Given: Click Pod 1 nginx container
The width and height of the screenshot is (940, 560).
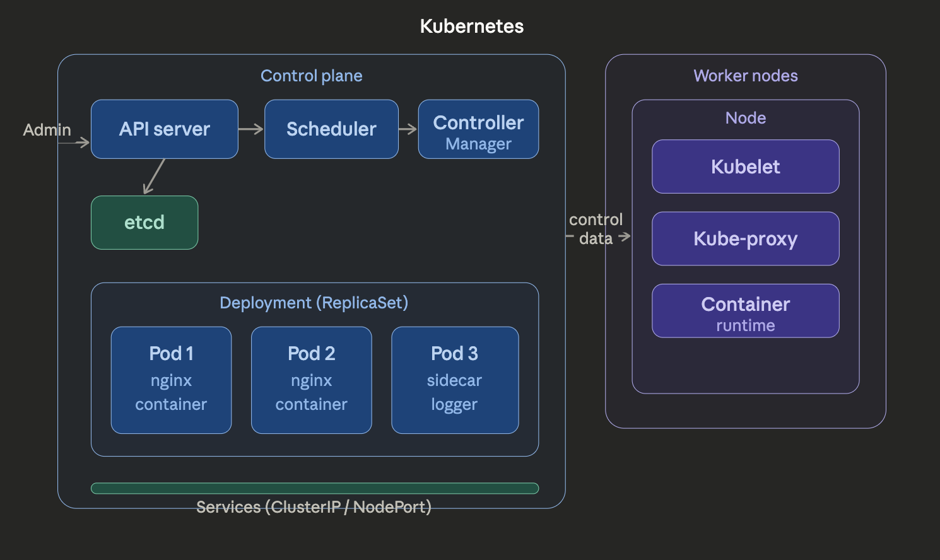Looking at the screenshot, I should [171, 379].
